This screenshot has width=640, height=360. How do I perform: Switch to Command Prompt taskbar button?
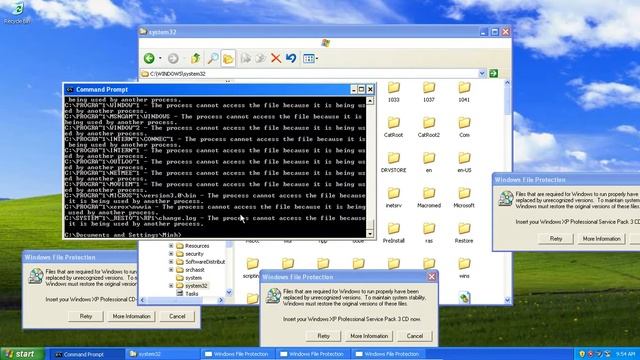pos(86,354)
